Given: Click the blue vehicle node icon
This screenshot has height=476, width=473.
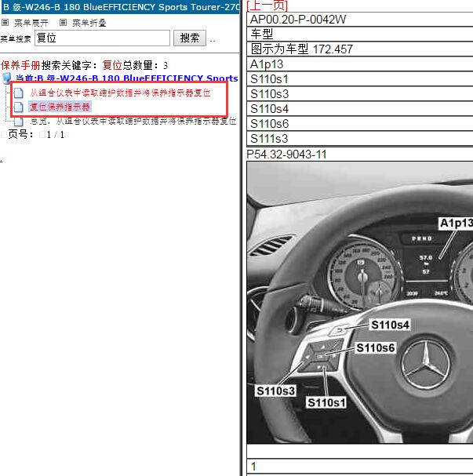Looking at the screenshot, I should click(x=7, y=78).
